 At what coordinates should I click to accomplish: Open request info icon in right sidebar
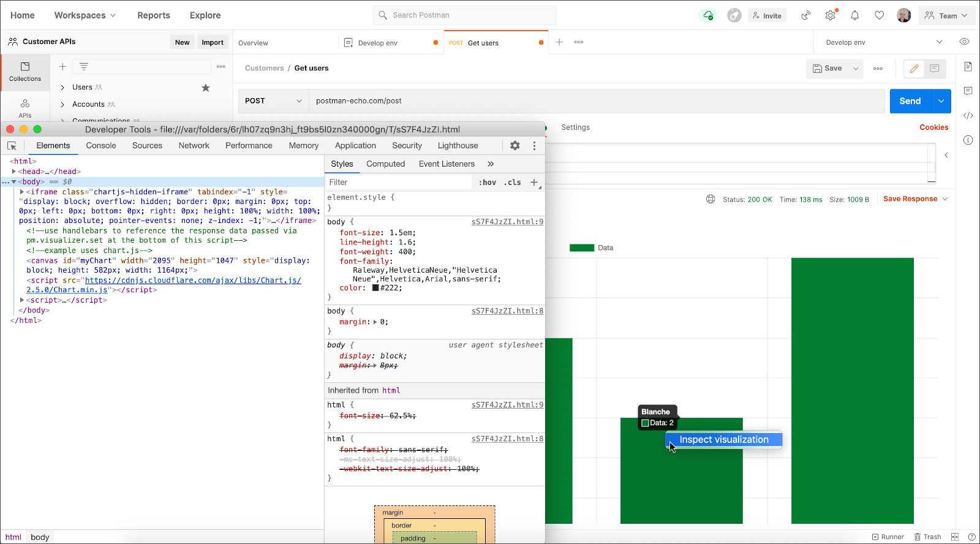point(968,140)
